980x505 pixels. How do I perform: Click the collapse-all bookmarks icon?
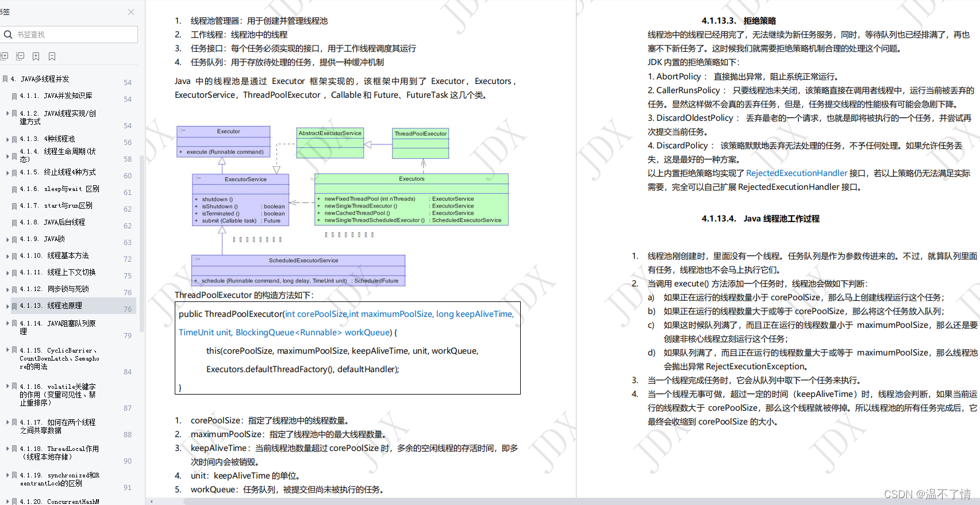point(20,56)
